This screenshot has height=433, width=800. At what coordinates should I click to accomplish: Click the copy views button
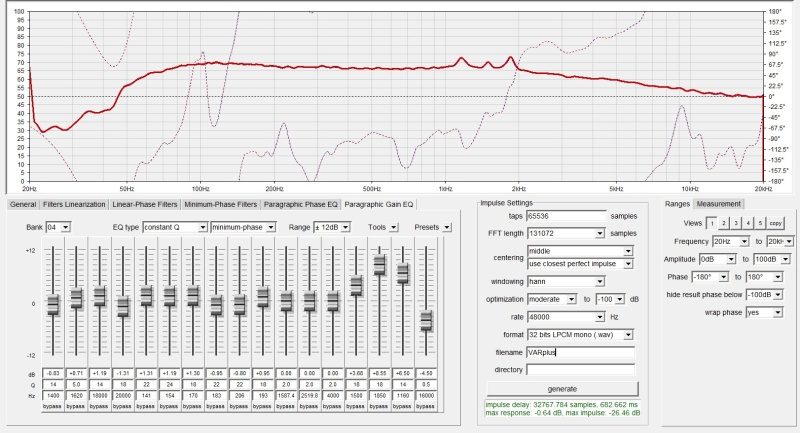click(776, 223)
